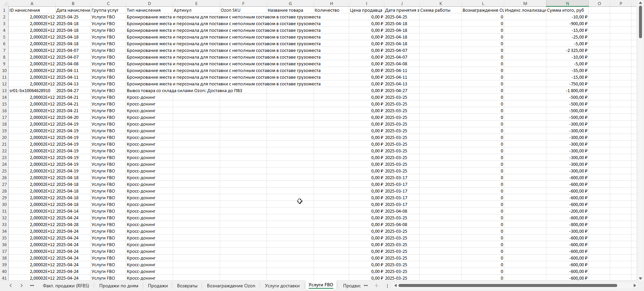The height and width of the screenshot is (291, 644).
Task: Open the Услуги доставки sheet tab
Action: point(282,286)
